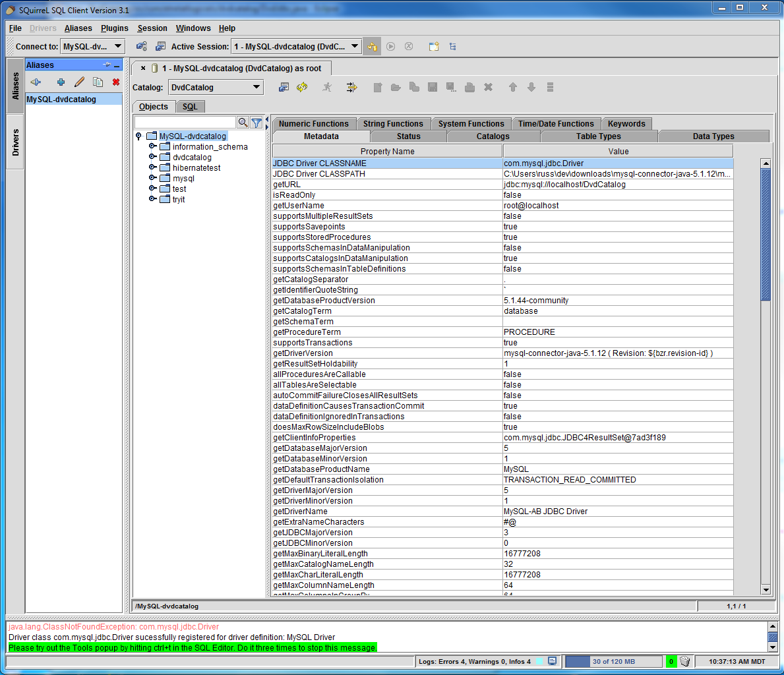Click the monitor log viewer icon in status bar
Screen dimensions: 784x675
[x=552, y=661]
